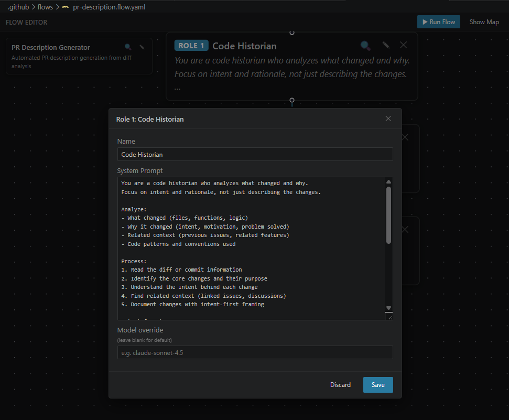This screenshot has height=420, width=509.
Task: Click the X icon of the third role card behind dialog
Action: [x=405, y=230]
